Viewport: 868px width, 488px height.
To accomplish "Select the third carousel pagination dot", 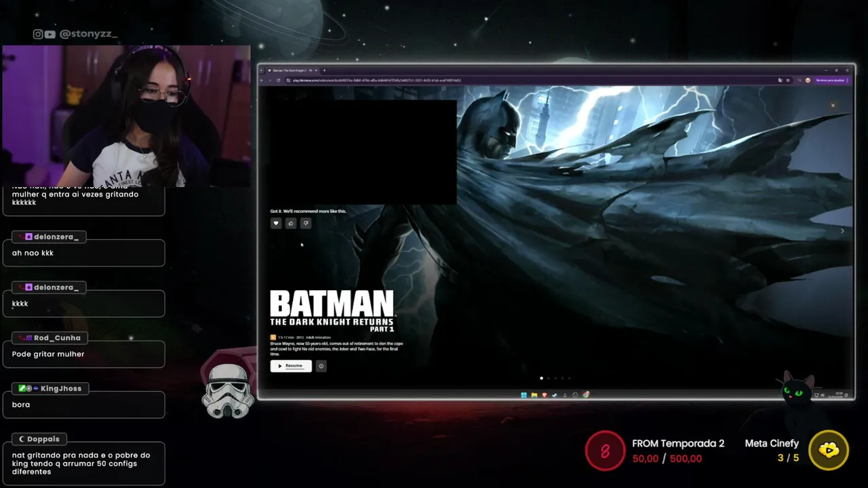I will pyautogui.click(x=555, y=378).
